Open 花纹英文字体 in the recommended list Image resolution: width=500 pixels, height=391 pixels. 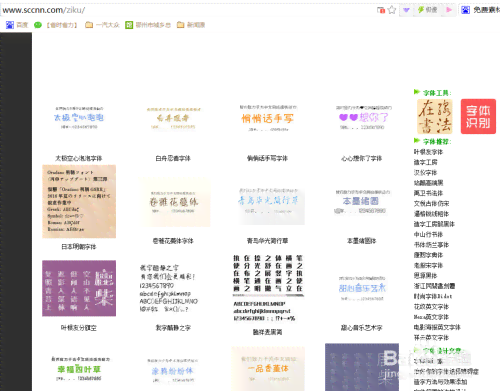tap(431, 307)
